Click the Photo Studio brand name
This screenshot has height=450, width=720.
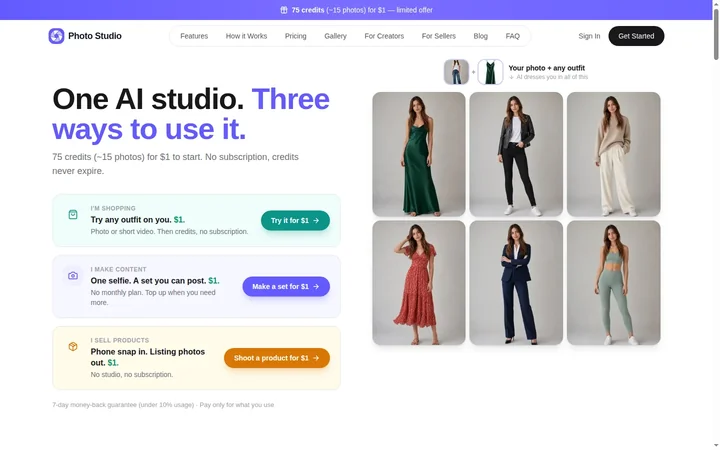95,36
